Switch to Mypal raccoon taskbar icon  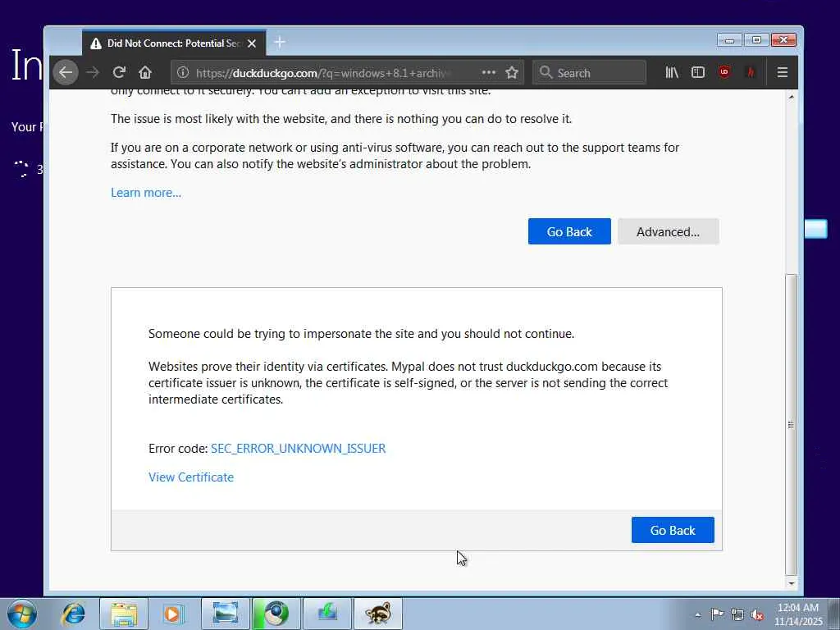click(377, 614)
